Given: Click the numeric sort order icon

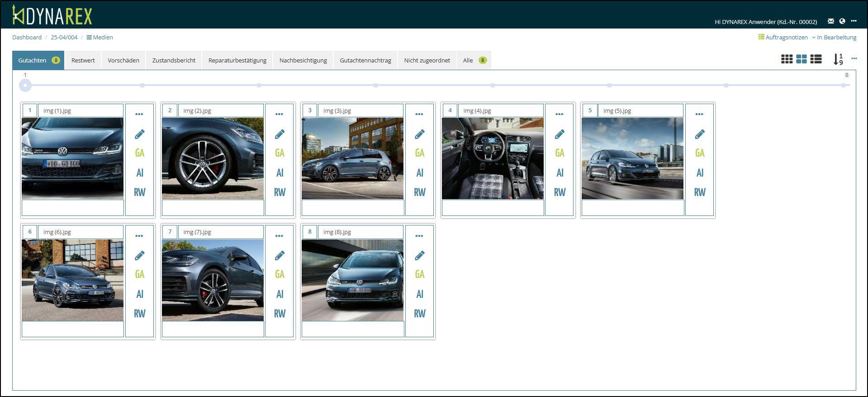Looking at the screenshot, I should 838,59.
